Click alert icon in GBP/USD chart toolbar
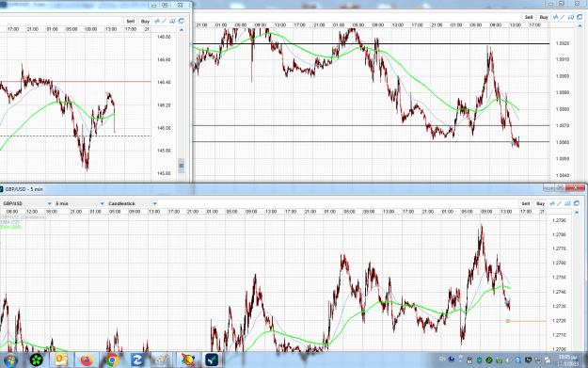This screenshot has height=368, width=588. [x=567, y=203]
